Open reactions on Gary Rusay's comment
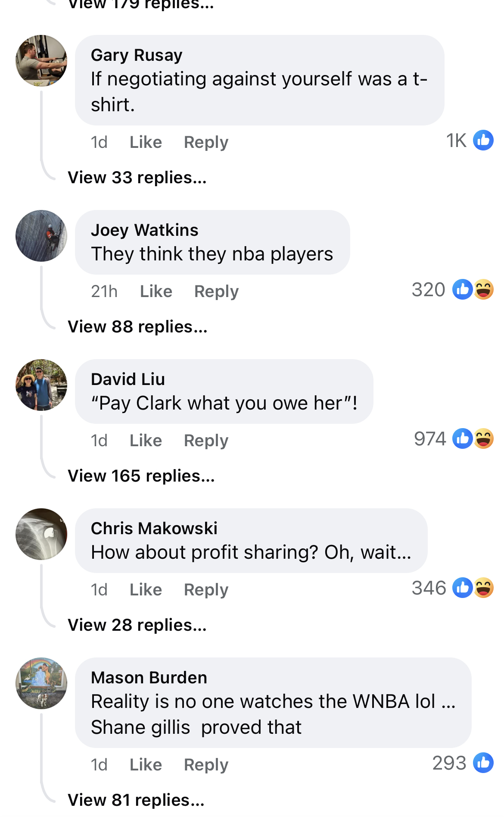This screenshot has height=817, width=504. pyautogui.click(x=470, y=141)
